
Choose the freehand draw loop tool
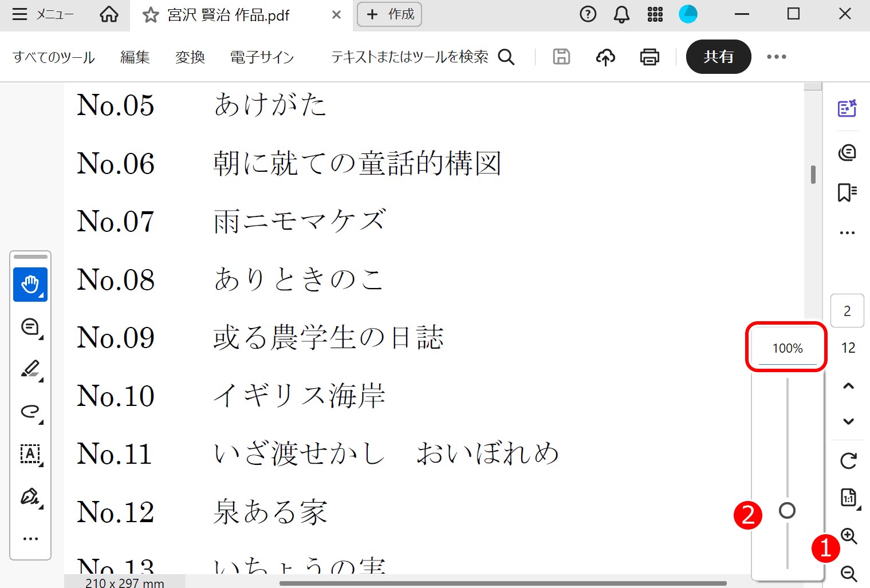click(x=30, y=411)
